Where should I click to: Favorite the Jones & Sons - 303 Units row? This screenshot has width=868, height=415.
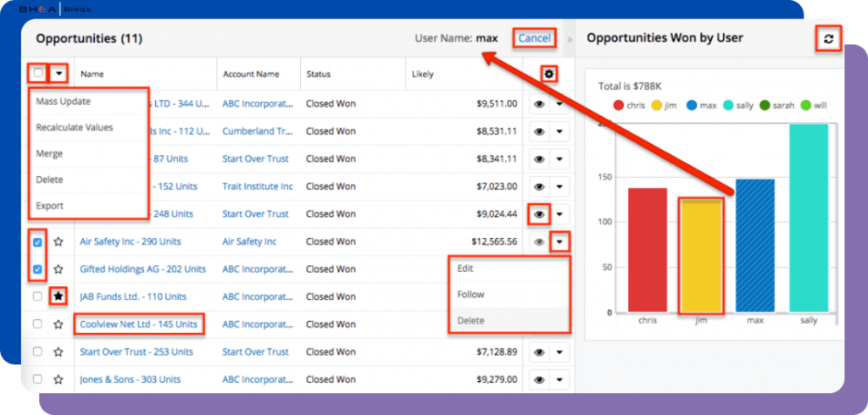58,379
